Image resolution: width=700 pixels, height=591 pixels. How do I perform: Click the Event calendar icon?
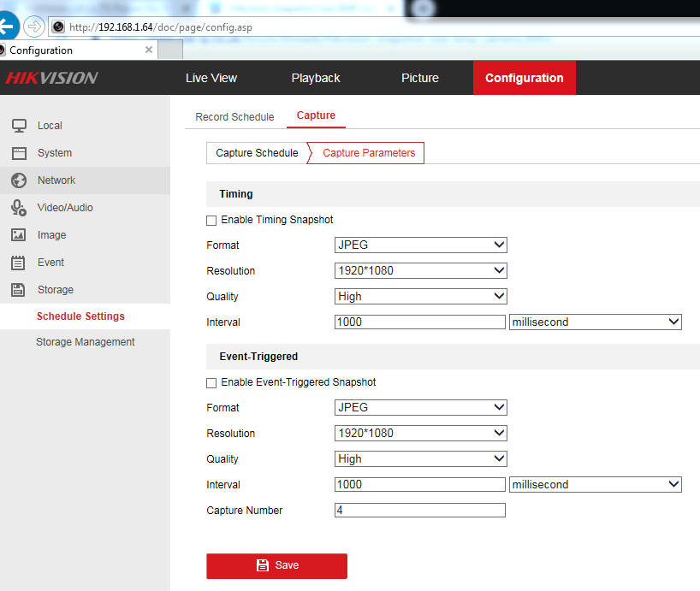[18, 263]
